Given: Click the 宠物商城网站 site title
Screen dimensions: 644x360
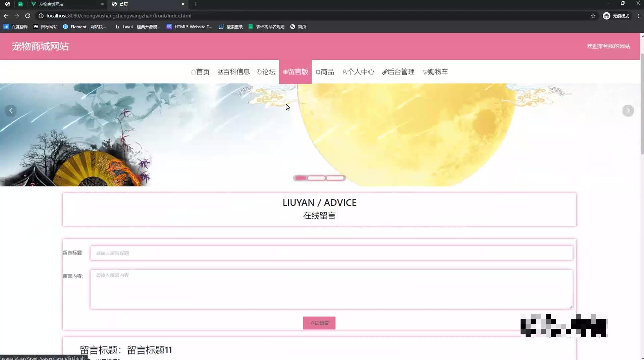Looking at the screenshot, I should [x=40, y=46].
